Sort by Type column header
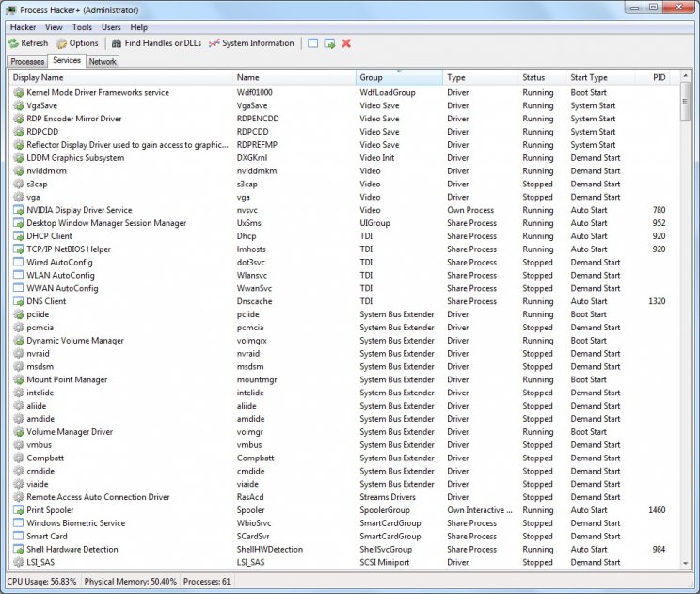Screen dimensions: 700x594 [x=481, y=77]
